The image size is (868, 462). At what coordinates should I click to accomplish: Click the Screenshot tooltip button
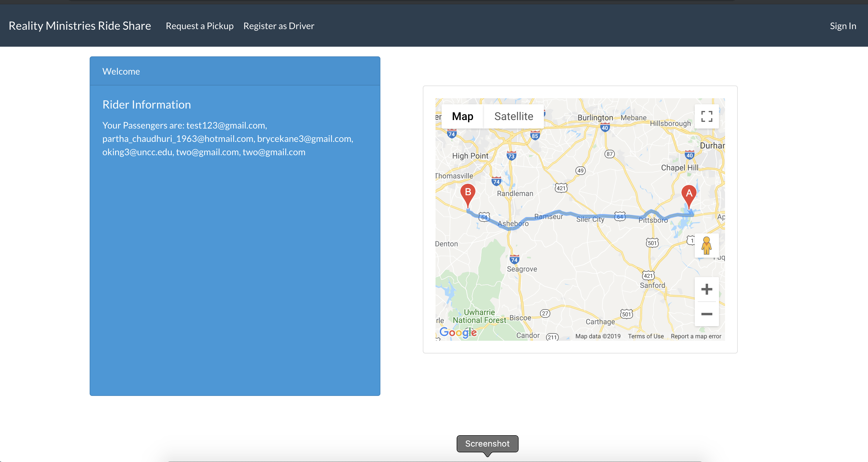(x=487, y=444)
